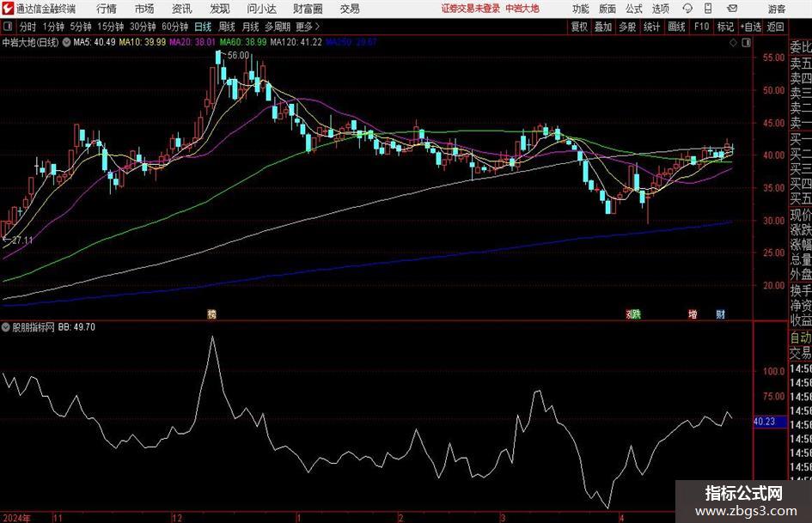This screenshot has width=812, height=523.
Task: Open the 资讯 menu
Action: tap(182, 9)
